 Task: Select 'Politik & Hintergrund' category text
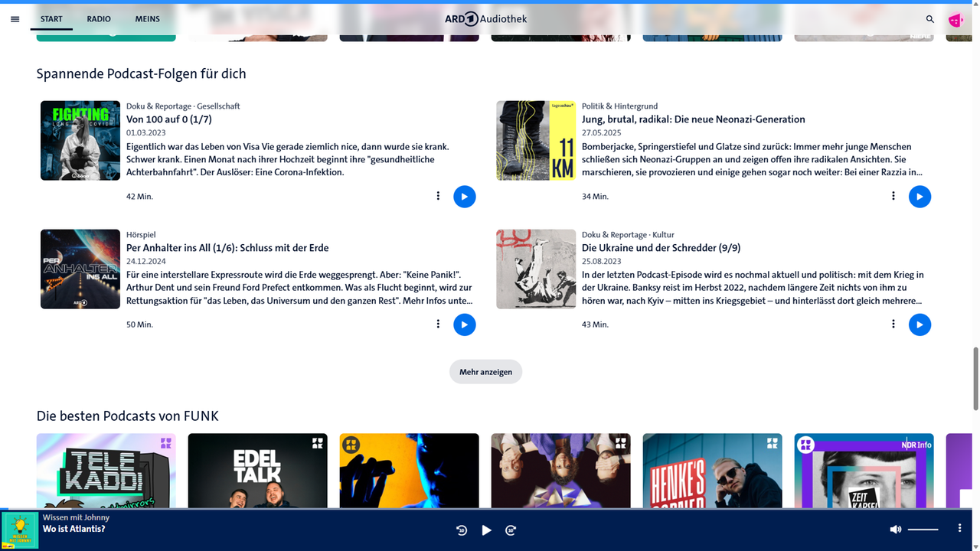[619, 106]
